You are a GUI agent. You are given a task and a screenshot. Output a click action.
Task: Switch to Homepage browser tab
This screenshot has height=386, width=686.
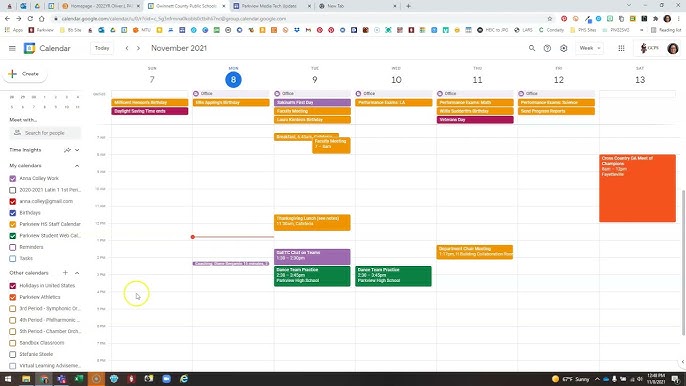(x=100, y=6)
